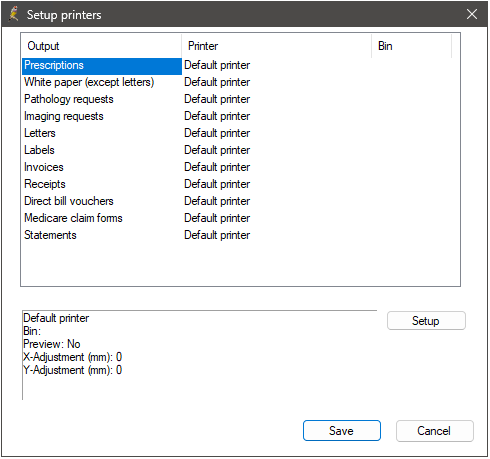This screenshot has width=490, height=459.
Task: Click Default printer for Letters
Action: [x=217, y=133]
